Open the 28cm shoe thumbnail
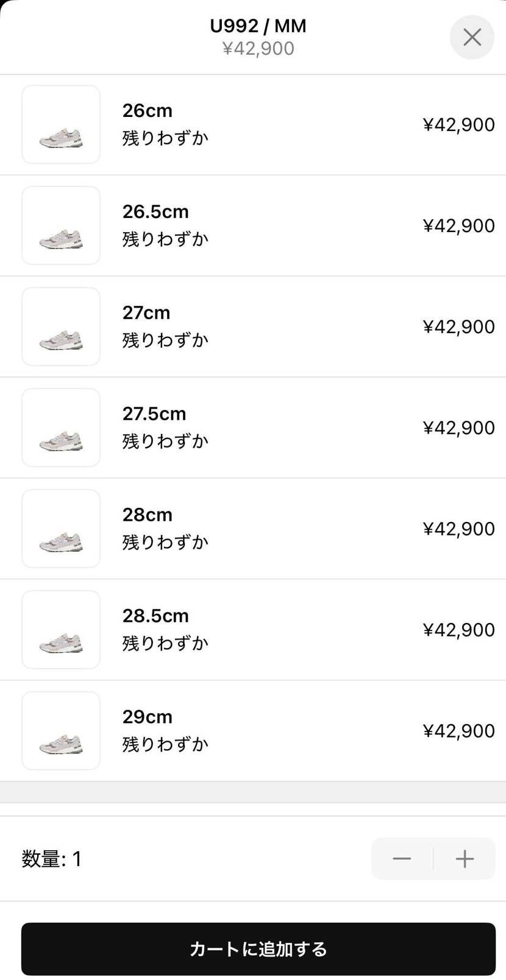The image size is (506, 980). pos(61,529)
